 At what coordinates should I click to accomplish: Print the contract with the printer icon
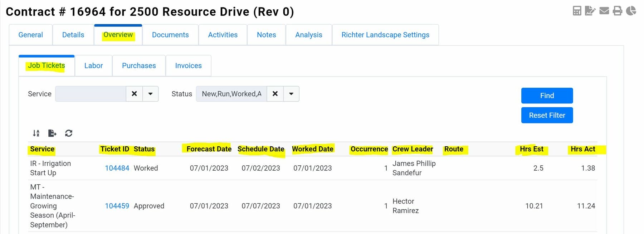click(x=618, y=11)
